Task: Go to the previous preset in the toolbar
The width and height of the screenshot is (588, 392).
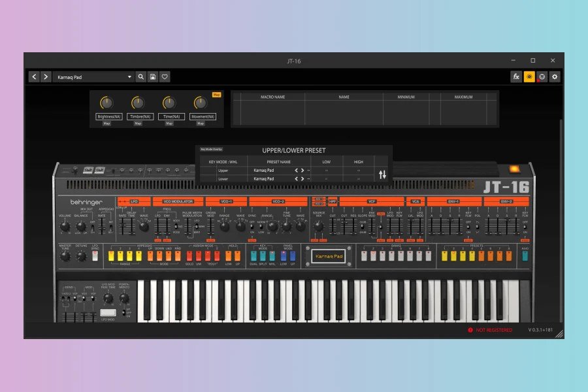Action: tap(34, 77)
